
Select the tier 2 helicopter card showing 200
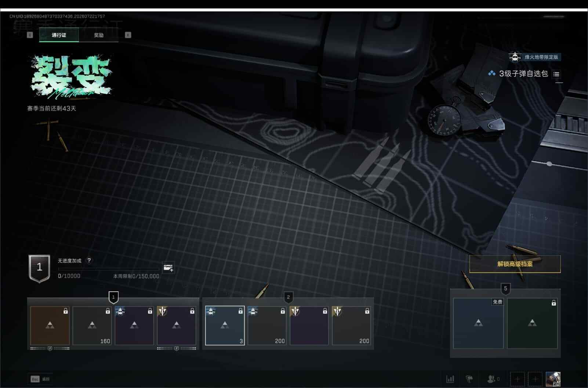click(267, 326)
